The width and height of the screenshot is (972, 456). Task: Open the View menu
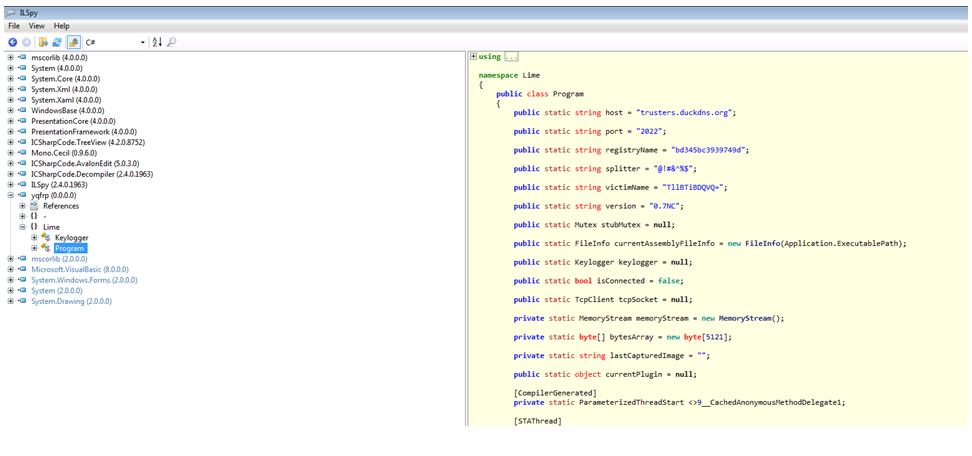click(37, 26)
